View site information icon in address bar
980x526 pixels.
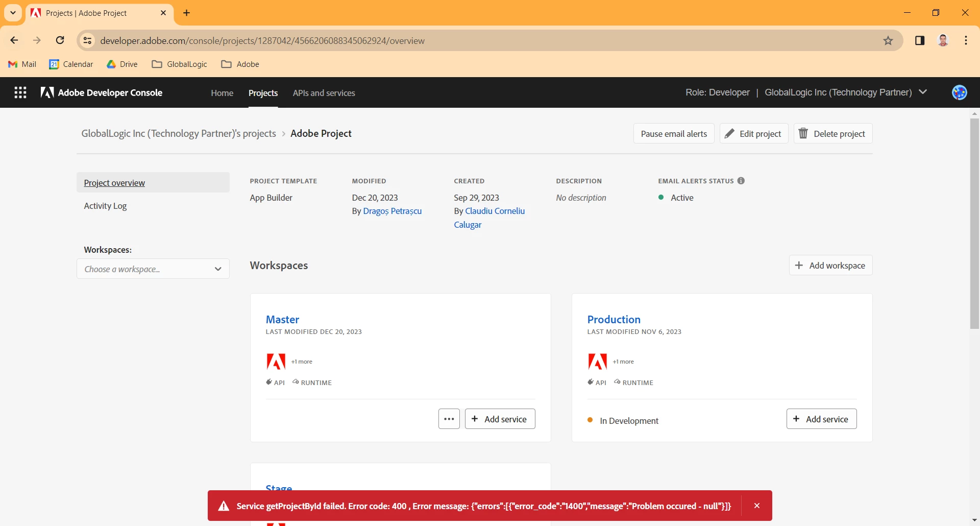88,40
